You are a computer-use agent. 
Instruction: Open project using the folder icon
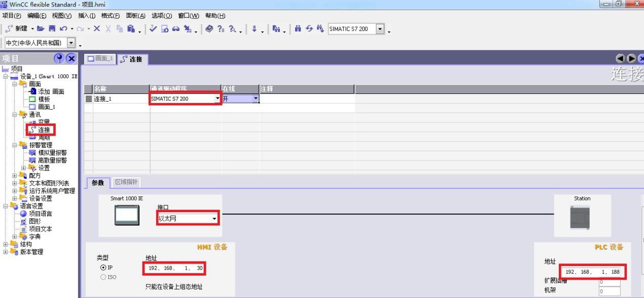coord(40,29)
